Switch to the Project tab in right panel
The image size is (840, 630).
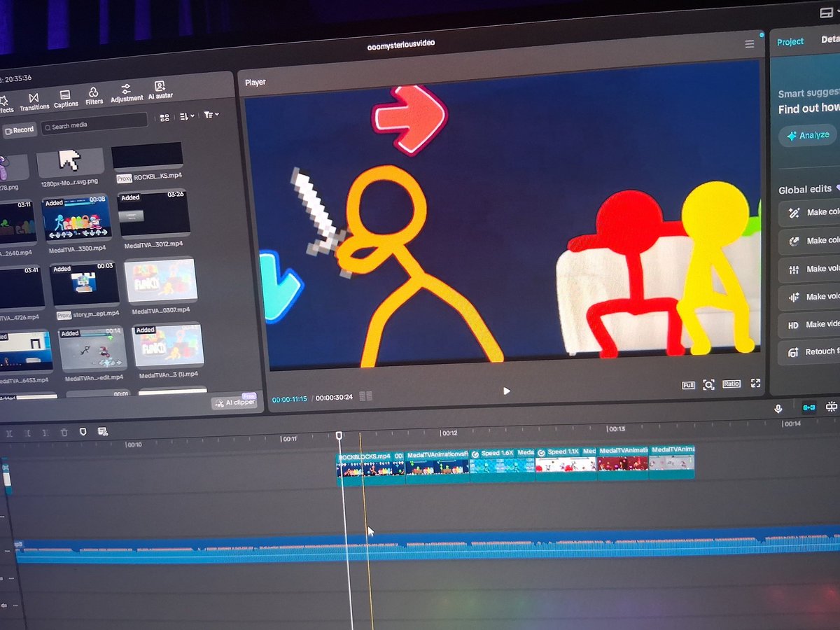(x=790, y=42)
